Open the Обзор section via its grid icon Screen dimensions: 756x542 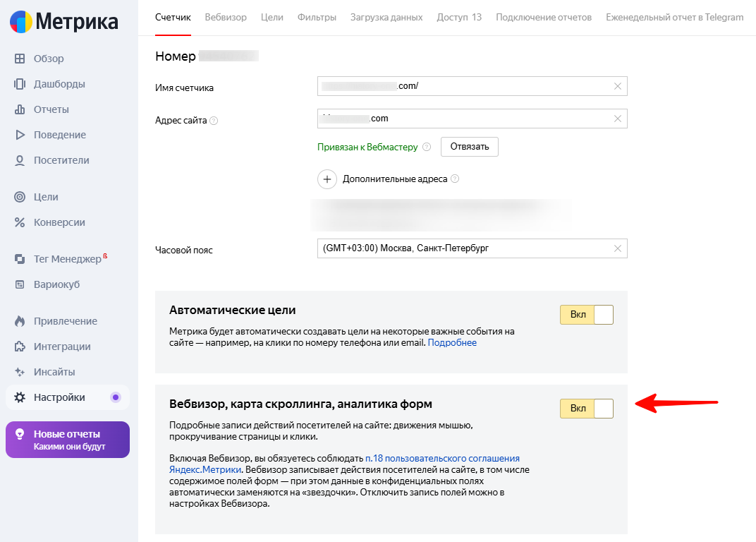click(x=20, y=59)
